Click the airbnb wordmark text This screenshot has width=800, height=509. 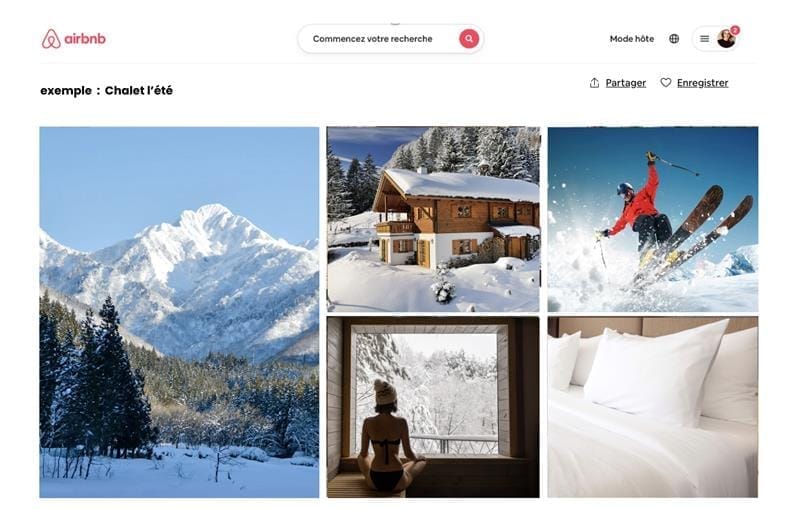pyautogui.click(x=85, y=39)
